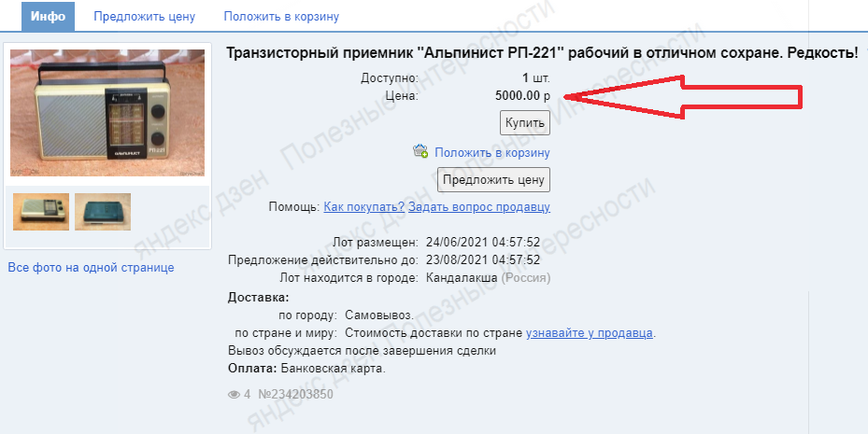The width and height of the screenshot is (868, 434).
Task: Follow the узнавайте у продавца link
Action: click(590, 333)
